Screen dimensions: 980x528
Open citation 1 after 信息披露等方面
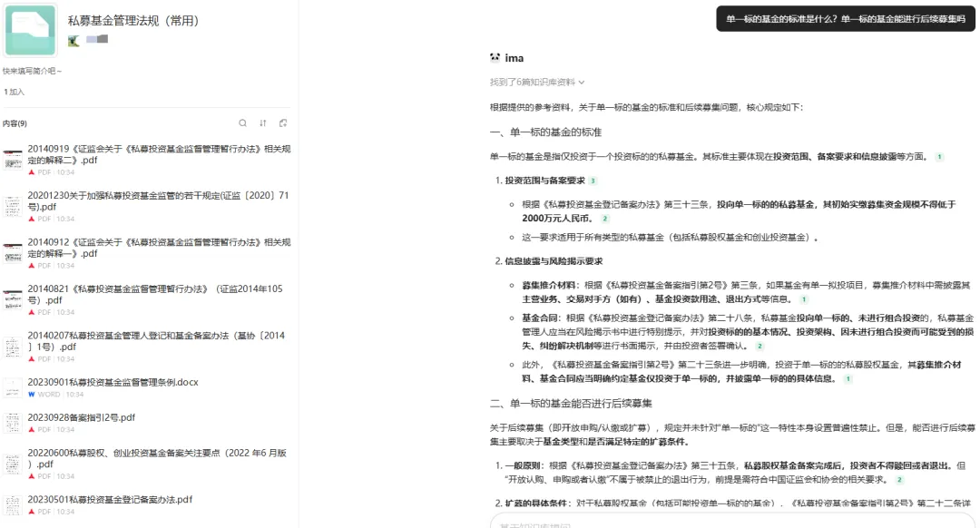pos(939,157)
